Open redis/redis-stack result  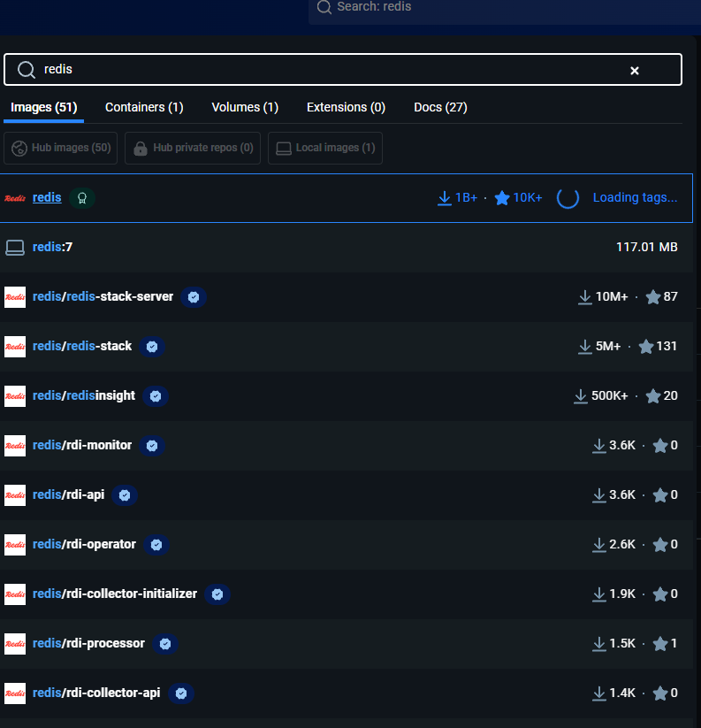point(82,347)
